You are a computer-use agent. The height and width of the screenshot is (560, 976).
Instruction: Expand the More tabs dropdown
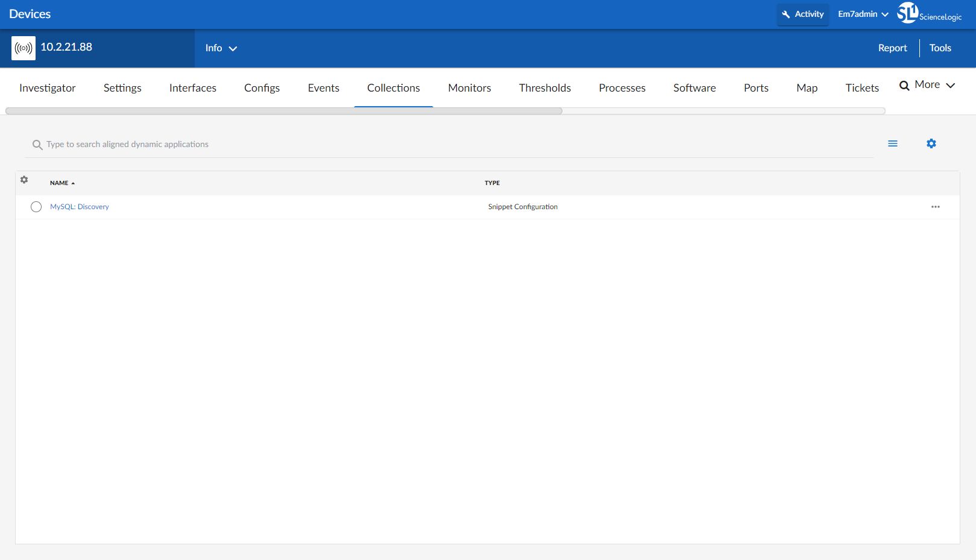(x=928, y=85)
